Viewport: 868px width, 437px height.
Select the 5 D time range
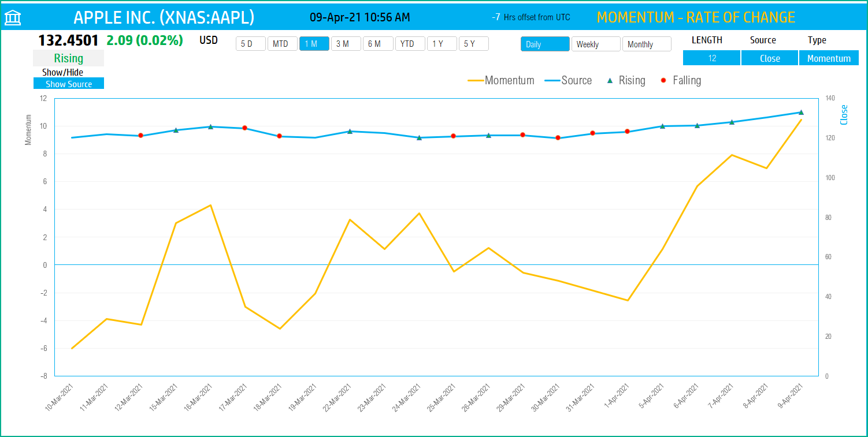coord(251,44)
